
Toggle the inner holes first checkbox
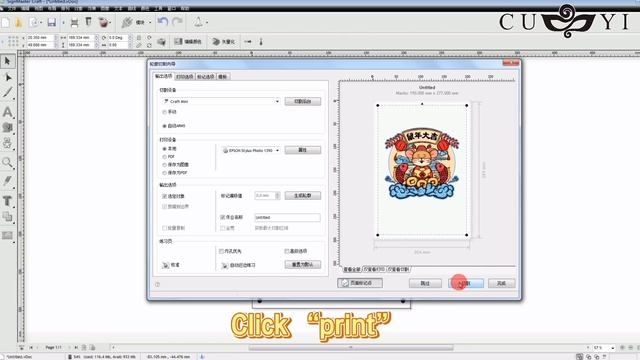point(222,251)
